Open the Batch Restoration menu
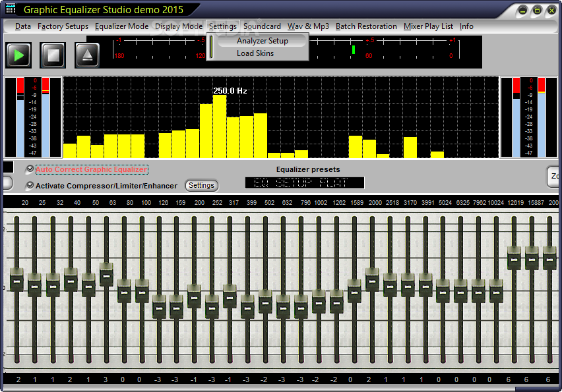The image size is (562, 392). (366, 26)
